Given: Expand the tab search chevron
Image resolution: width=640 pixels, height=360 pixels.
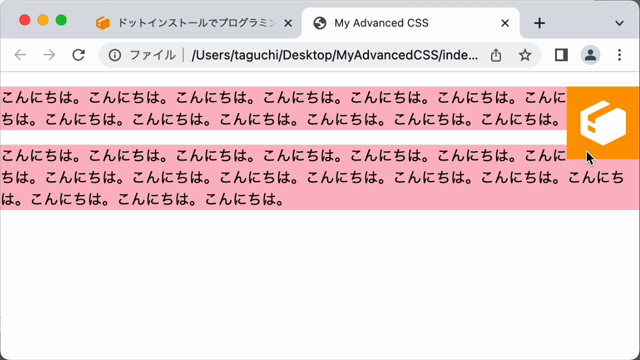Looking at the screenshot, I should tap(619, 23).
